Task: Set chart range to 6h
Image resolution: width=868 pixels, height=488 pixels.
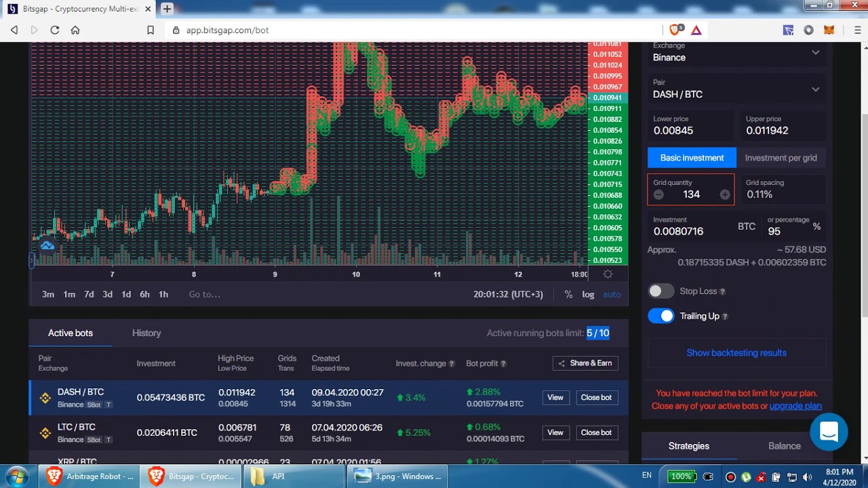Action: click(x=144, y=294)
